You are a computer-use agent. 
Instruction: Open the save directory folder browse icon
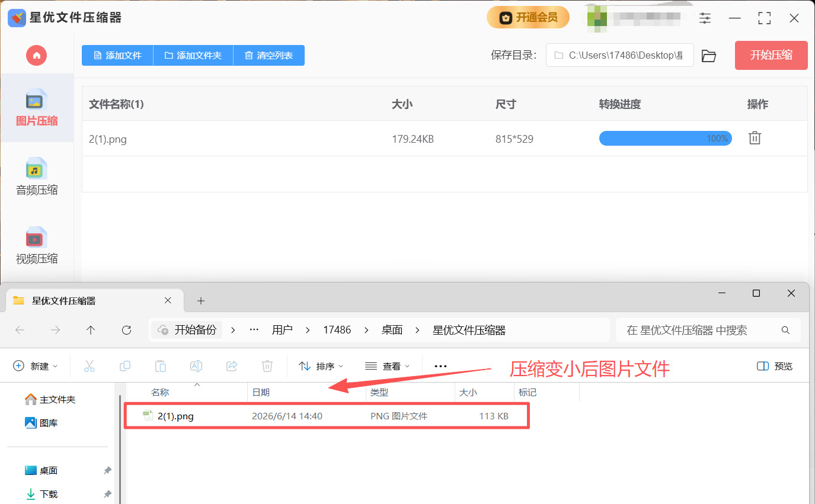click(x=709, y=56)
